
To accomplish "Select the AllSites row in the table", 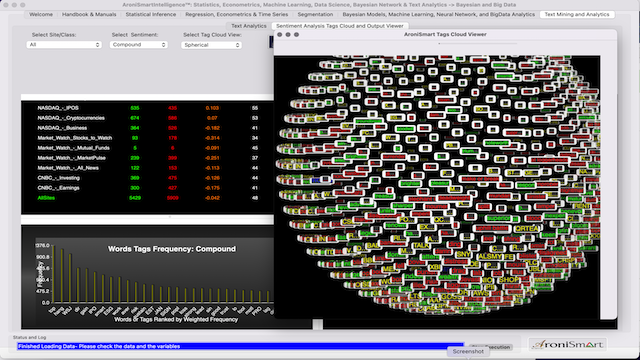I will click(x=148, y=198).
